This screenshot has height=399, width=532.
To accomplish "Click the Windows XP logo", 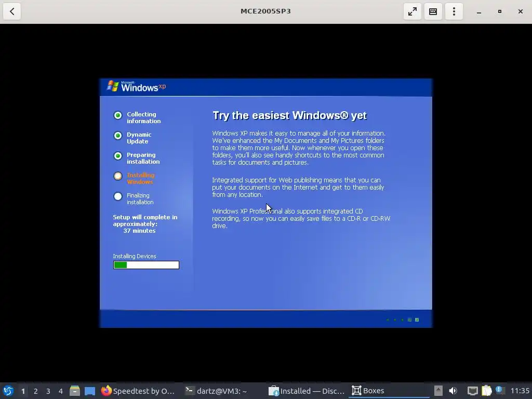I will (137, 87).
